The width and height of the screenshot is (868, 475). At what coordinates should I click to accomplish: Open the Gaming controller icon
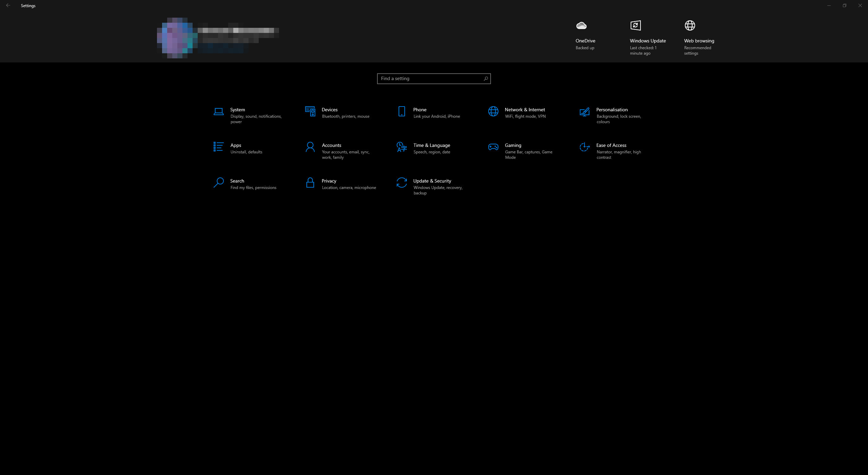(493, 147)
